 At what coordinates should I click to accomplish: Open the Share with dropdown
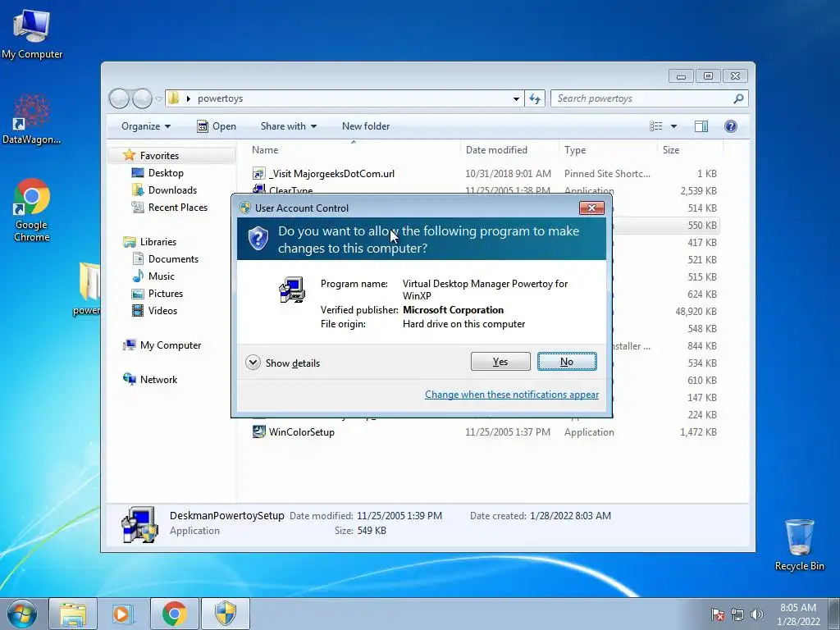pos(288,126)
